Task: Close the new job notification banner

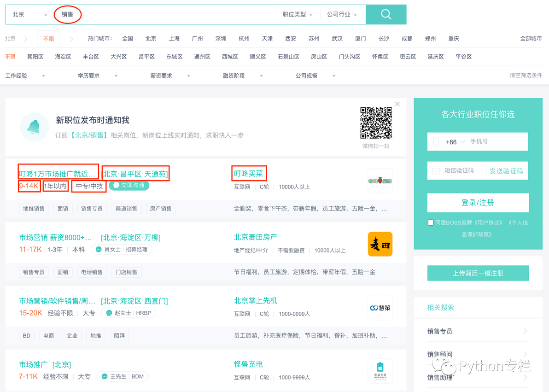Action: point(397,104)
